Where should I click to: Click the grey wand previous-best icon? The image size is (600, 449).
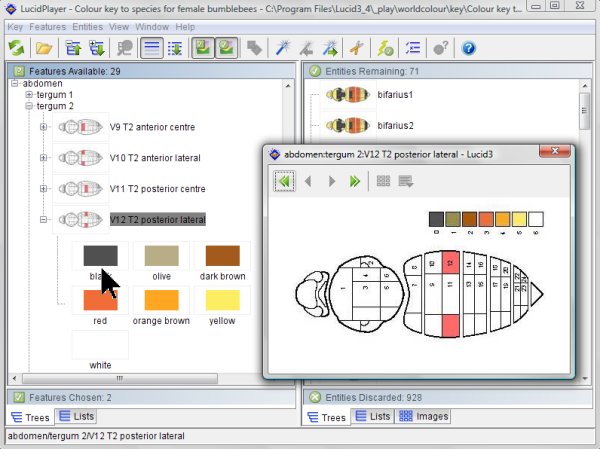(x=306, y=48)
